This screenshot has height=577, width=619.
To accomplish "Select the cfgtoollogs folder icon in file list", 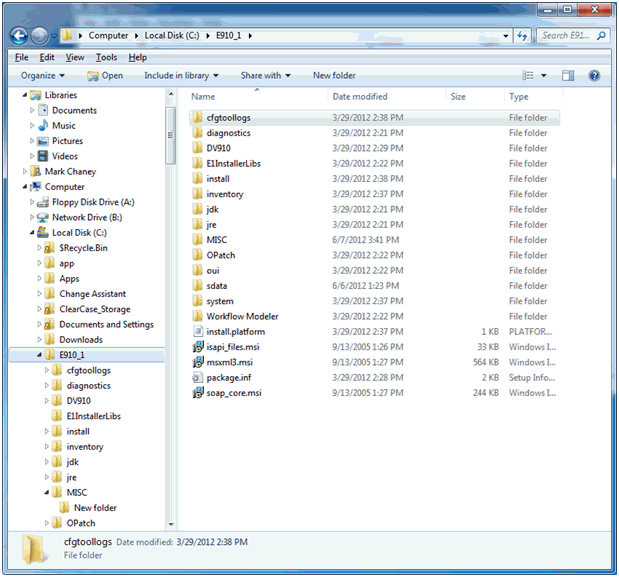I will pos(197,117).
